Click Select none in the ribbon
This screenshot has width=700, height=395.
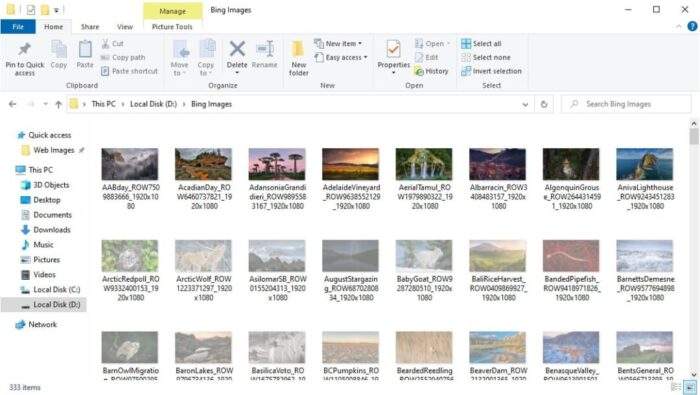pyautogui.click(x=486, y=58)
